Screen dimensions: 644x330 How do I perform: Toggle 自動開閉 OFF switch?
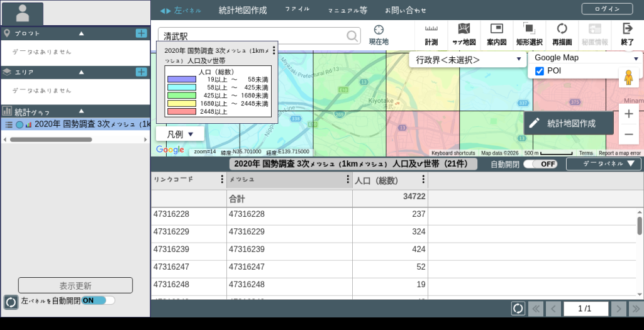tap(540, 164)
